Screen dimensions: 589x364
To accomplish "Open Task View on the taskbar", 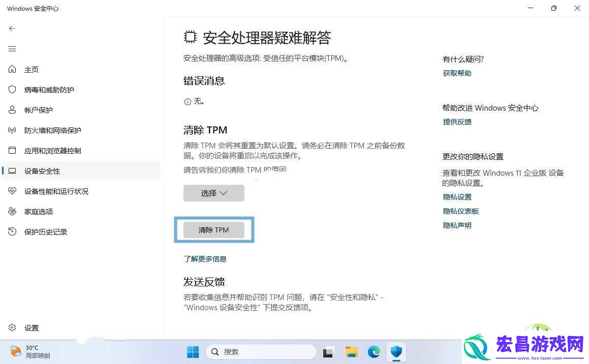I will coord(328,352).
